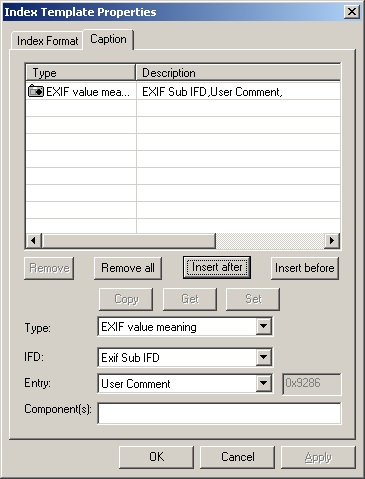Select the EXIF Sub IFD, User Comment row
The width and height of the screenshot is (365, 479).
click(183, 91)
